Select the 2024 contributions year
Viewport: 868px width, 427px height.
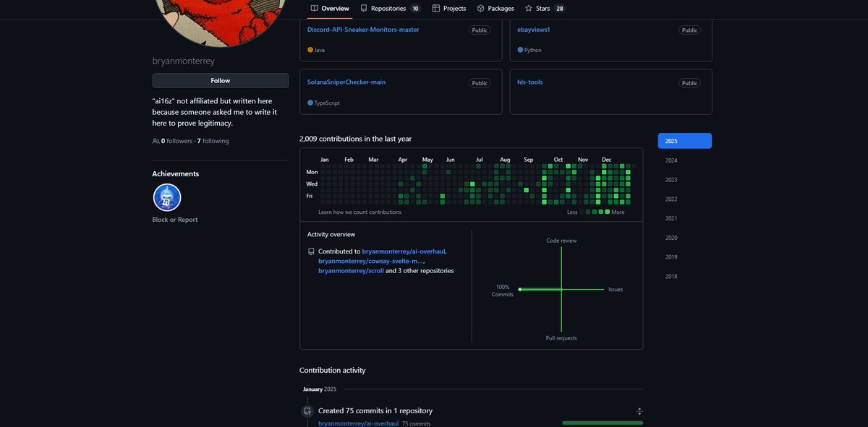pos(671,160)
